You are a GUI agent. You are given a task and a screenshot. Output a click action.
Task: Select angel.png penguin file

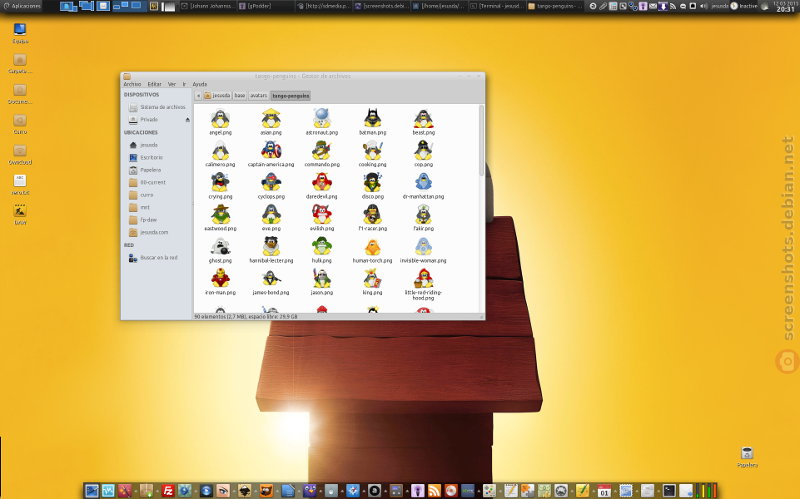pos(220,122)
